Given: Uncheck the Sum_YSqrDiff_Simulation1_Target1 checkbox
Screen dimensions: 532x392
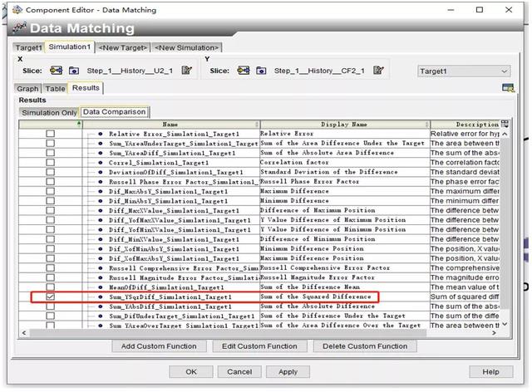Looking at the screenshot, I should (50, 296).
